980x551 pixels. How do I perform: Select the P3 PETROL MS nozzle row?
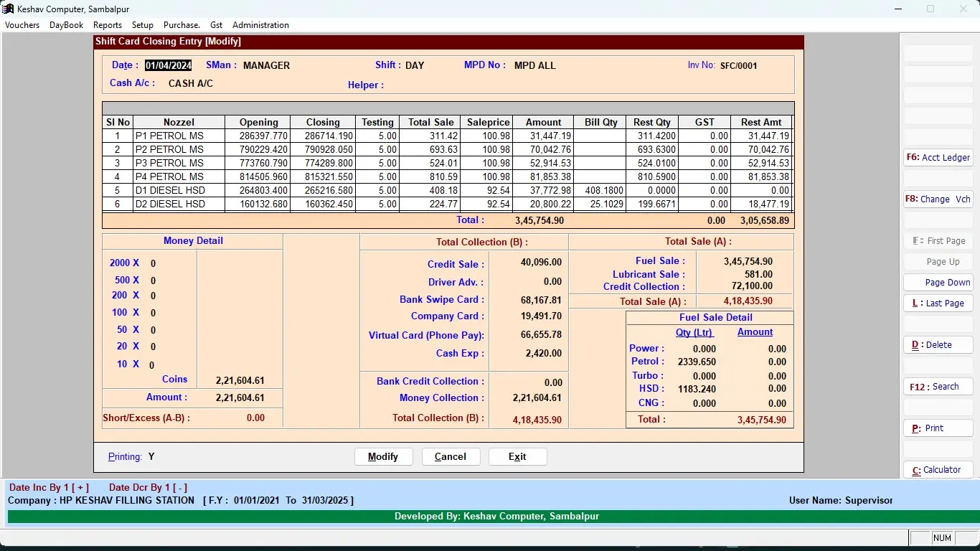pos(447,163)
